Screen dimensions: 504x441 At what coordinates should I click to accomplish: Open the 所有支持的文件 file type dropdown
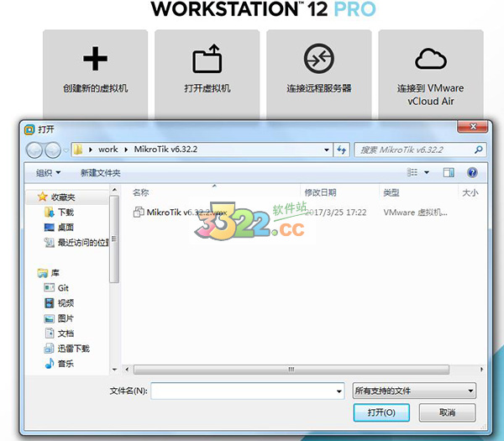tap(414, 391)
